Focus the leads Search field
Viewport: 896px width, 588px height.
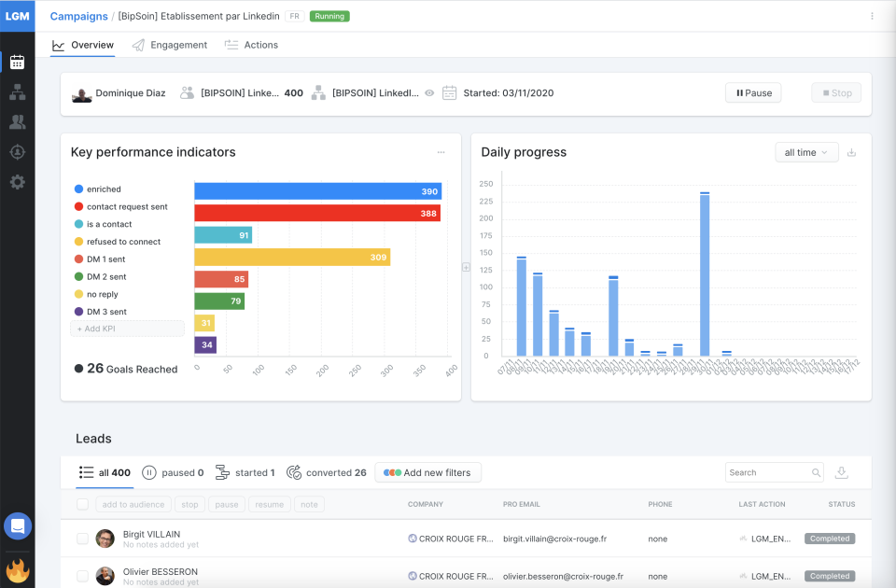[775, 472]
